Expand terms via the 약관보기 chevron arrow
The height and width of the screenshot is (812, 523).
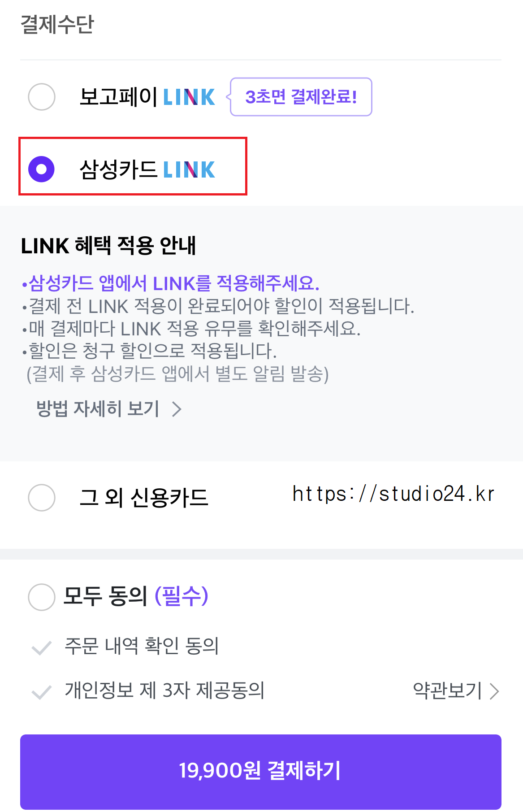point(494,691)
